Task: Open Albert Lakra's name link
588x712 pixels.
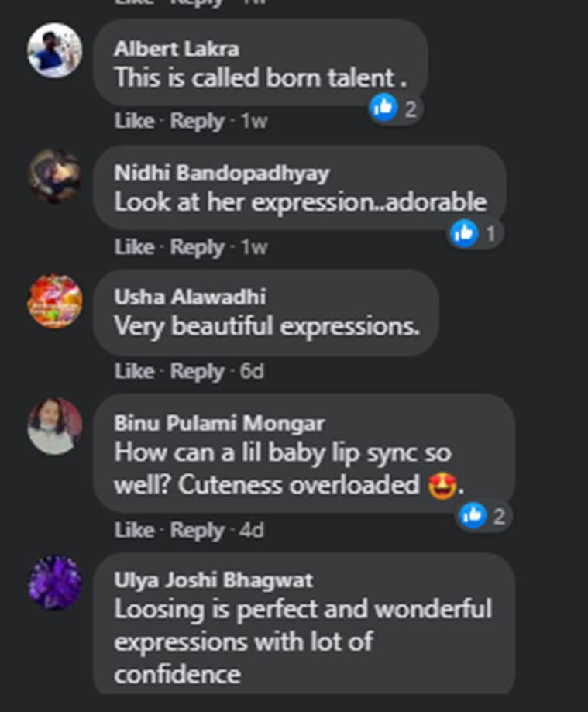Action: pyautogui.click(x=177, y=49)
